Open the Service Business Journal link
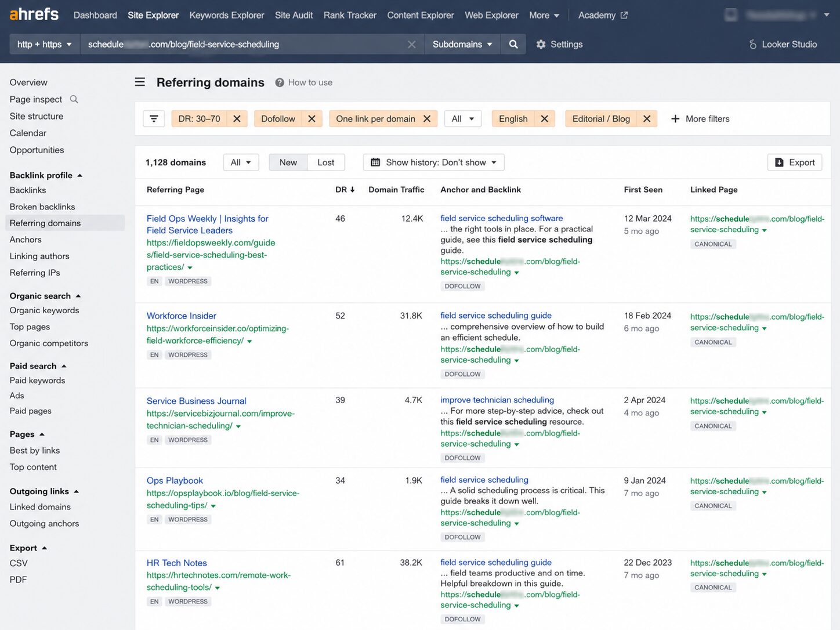 coord(197,401)
